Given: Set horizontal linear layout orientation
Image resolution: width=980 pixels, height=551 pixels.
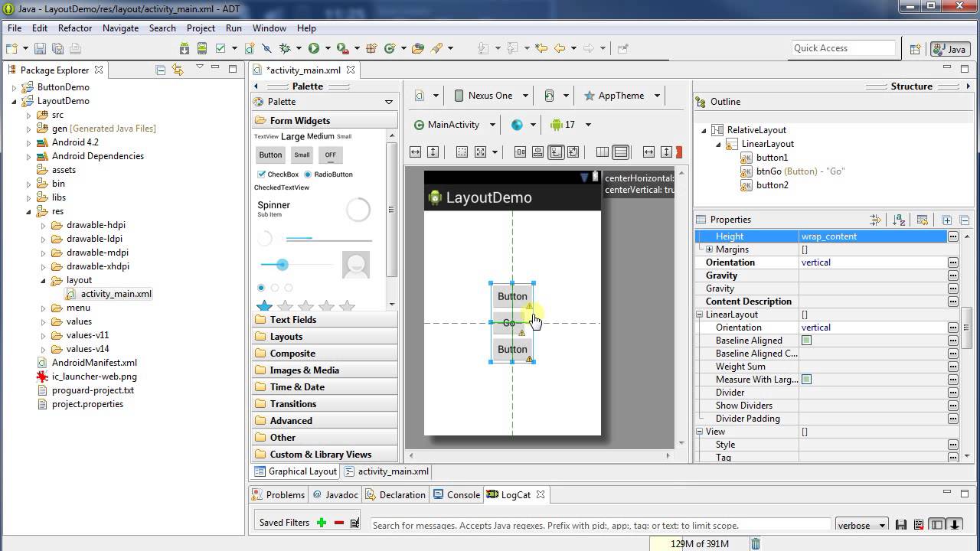Looking at the screenshot, I should pos(603,152).
